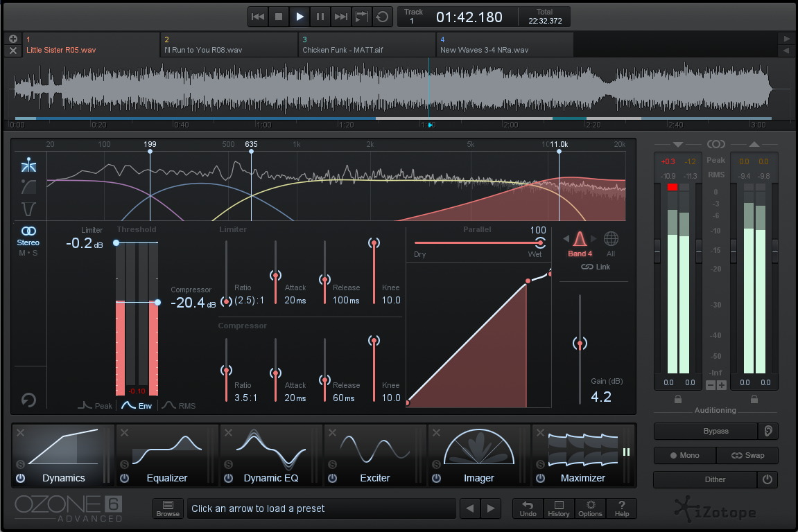Adjust the Parallel Dry/Wet slider
Image resolution: width=798 pixels, height=532 pixels.
540,243
